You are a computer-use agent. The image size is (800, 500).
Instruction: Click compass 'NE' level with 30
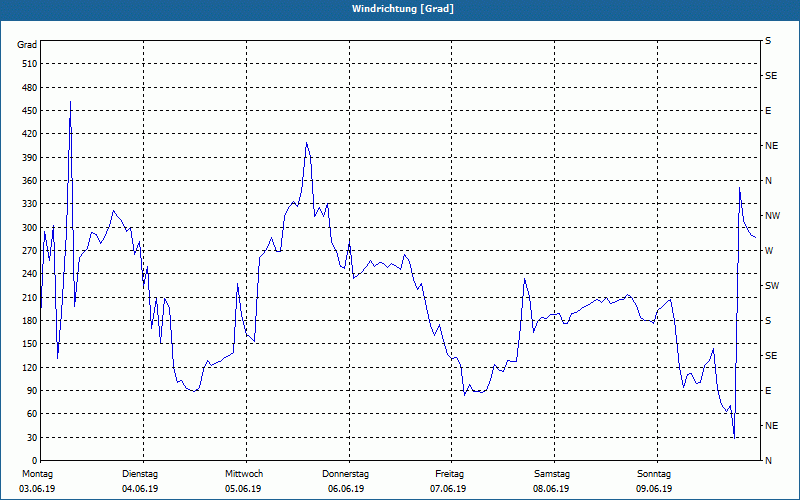pos(772,426)
